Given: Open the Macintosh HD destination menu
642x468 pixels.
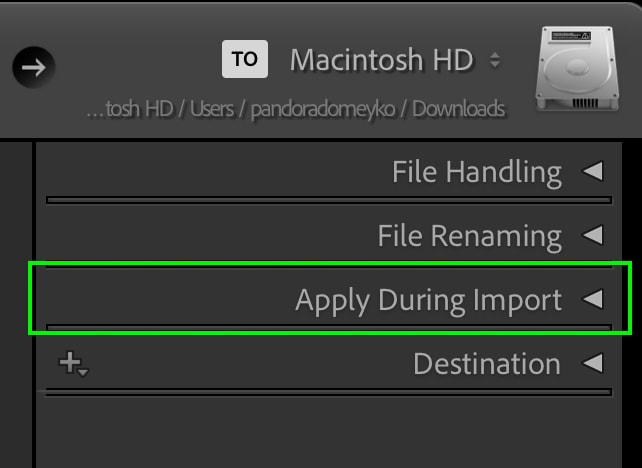Looking at the screenshot, I should 382,60.
